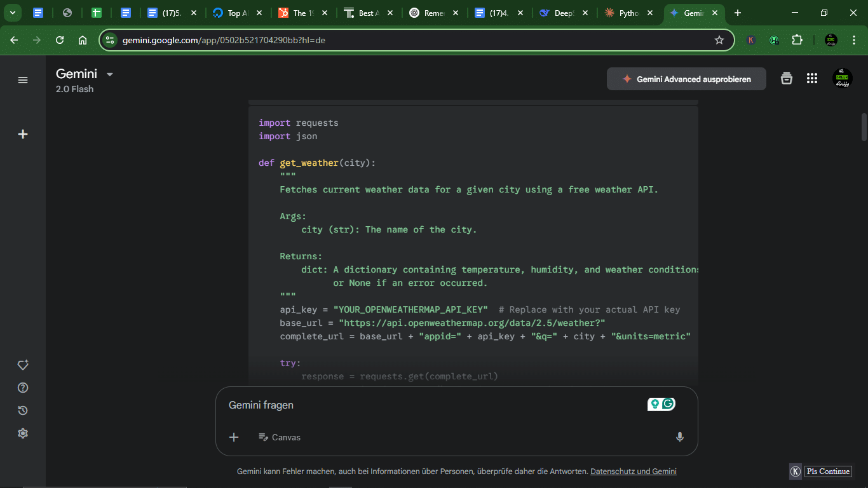
Task: Click the base_url openweathermap URL string
Action: coord(471,323)
